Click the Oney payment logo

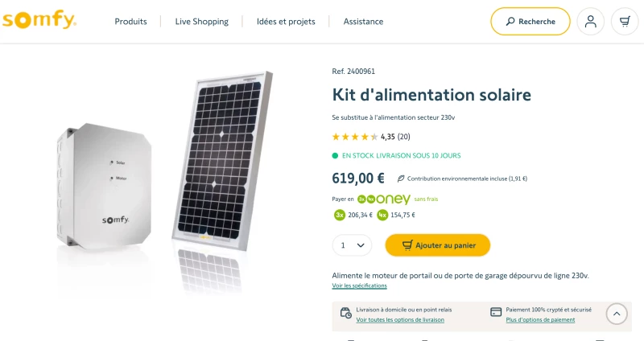tap(384, 199)
